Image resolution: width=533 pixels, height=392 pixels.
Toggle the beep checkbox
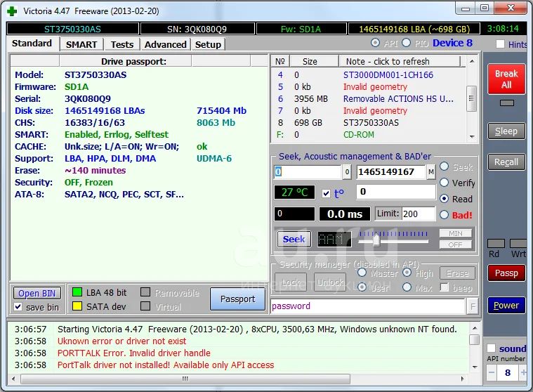[444, 287]
